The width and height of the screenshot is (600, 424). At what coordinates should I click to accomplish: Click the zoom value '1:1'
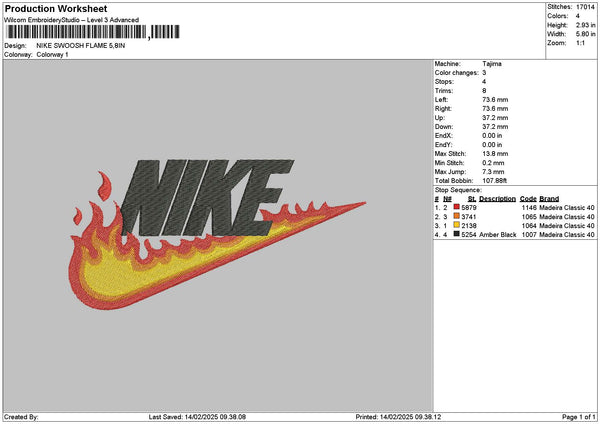click(580, 43)
